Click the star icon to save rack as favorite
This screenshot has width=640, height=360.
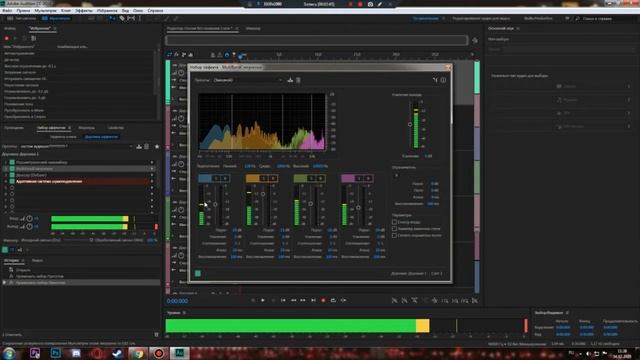pos(157,146)
